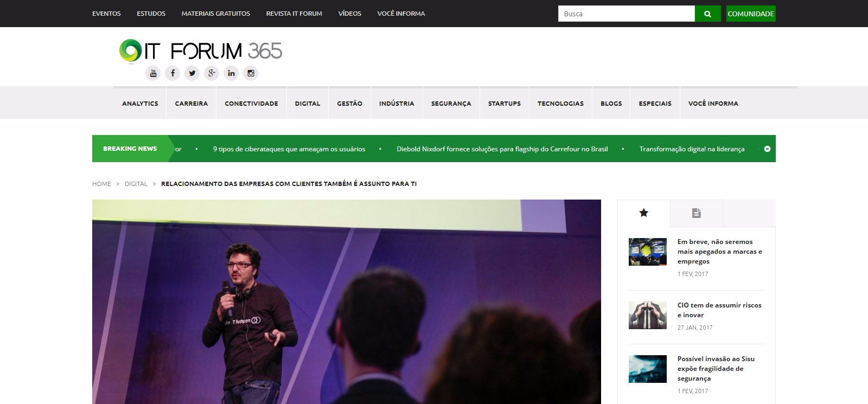Read 'CIO tem de assumir riscos e inovar'
Screen dimensions: 868x404
pos(719,310)
